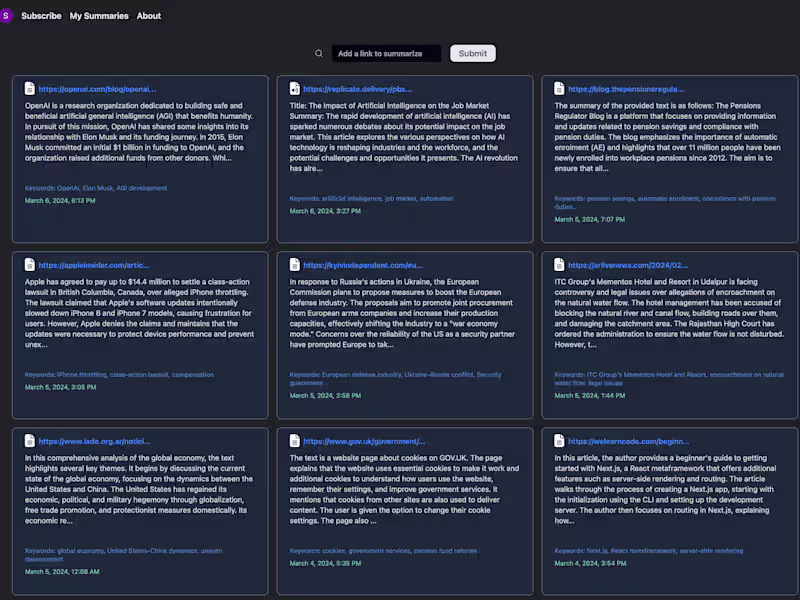Click timestamp 'March 5, 2024, 12:08 AM'

(62, 571)
